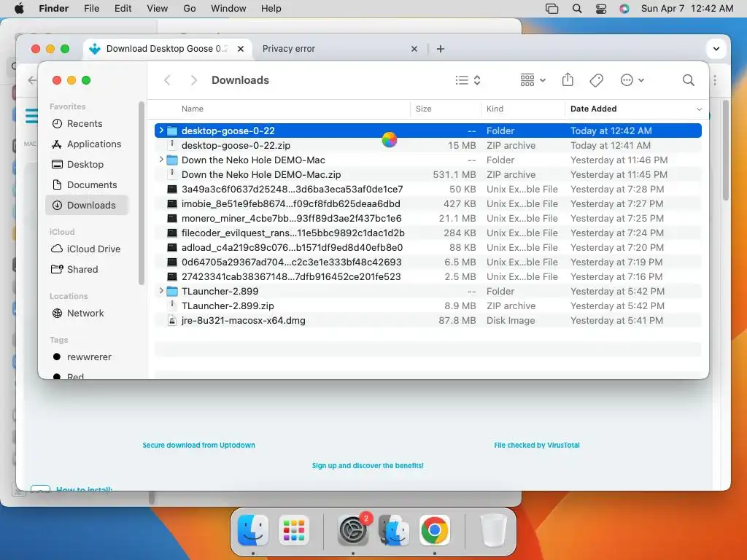747x560 pixels.
Task: Open Documents in Finder sidebar
Action: (87, 184)
